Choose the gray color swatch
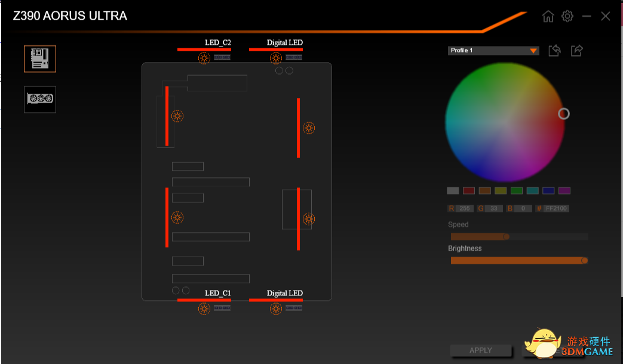623x364 pixels. pyautogui.click(x=453, y=190)
